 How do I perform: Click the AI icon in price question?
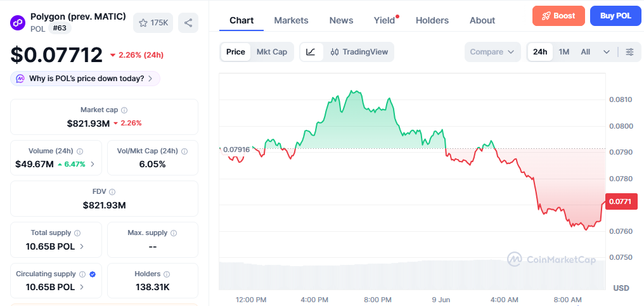[20, 79]
